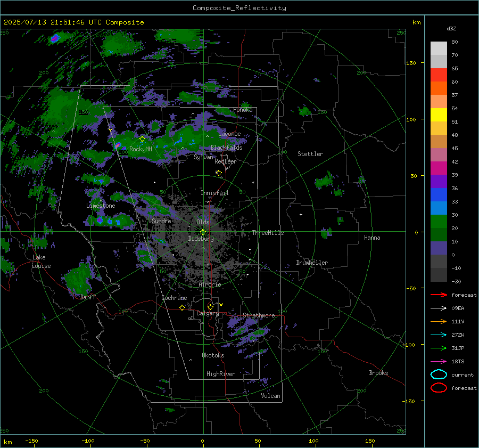Click the orange swatch between 60 and 57 dBZ

(439, 88)
